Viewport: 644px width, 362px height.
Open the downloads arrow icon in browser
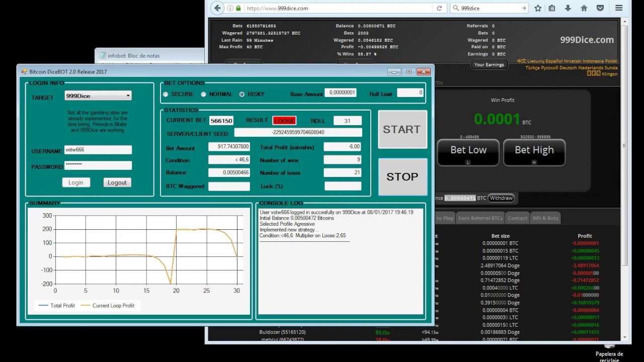pyautogui.click(x=568, y=8)
